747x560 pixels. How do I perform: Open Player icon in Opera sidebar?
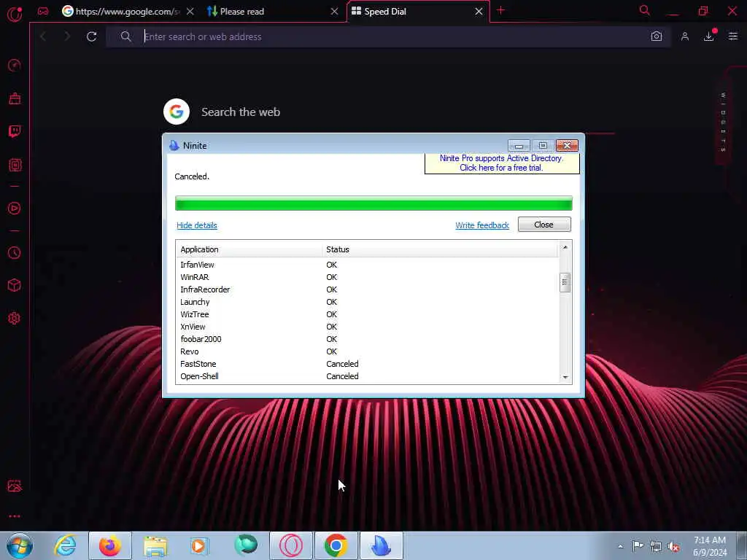pyautogui.click(x=15, y=208)
